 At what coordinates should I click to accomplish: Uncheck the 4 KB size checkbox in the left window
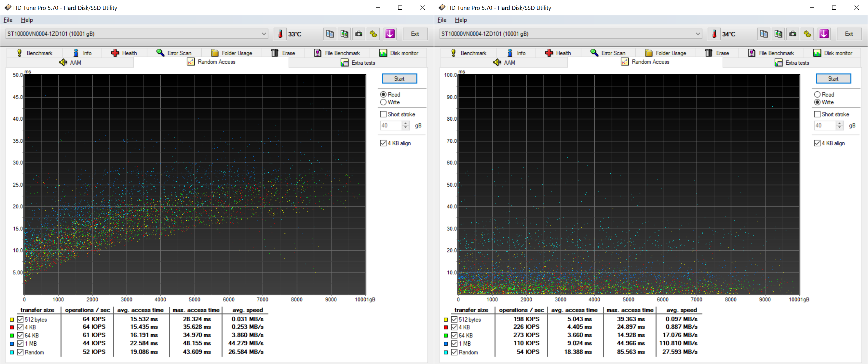20,327
